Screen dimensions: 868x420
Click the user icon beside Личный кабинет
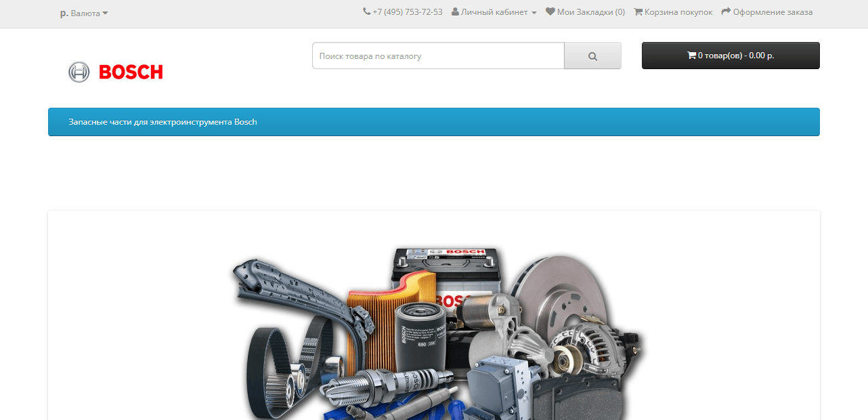point(456,12)
